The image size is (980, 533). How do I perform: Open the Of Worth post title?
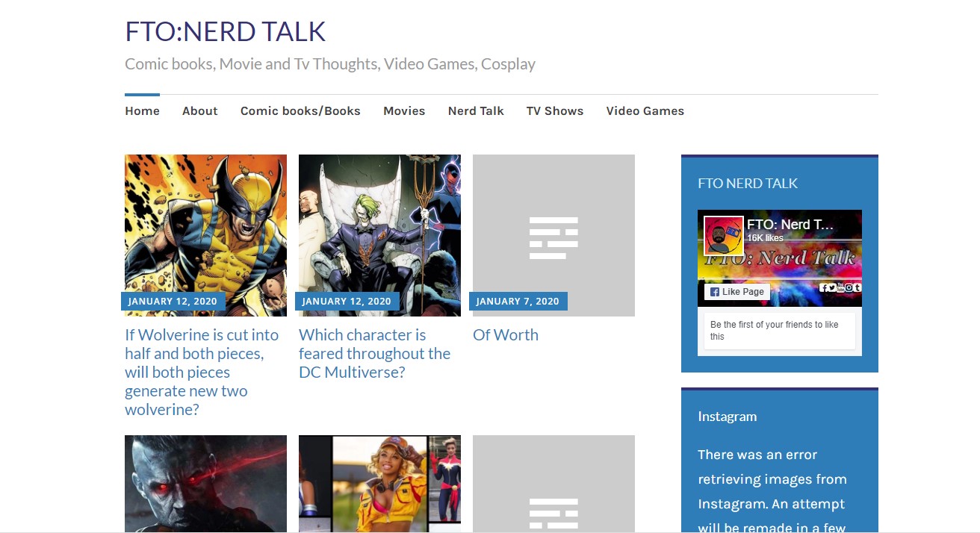(505, 335)
